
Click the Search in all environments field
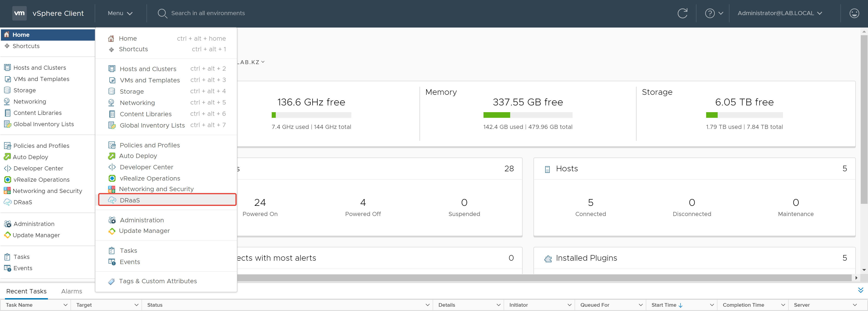coord(208,13)
